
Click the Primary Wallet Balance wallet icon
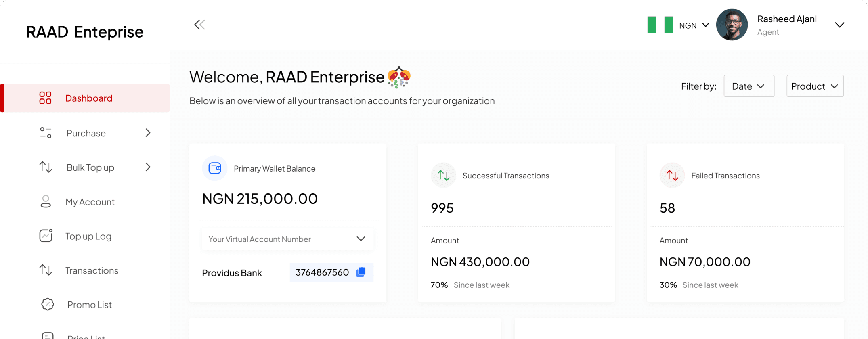click(x=215, y=168)
